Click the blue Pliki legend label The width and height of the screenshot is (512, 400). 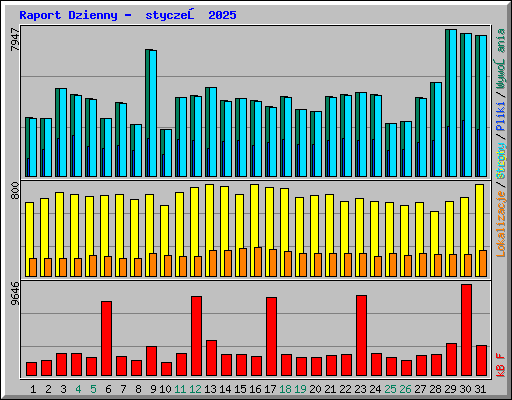pos(501,117)
